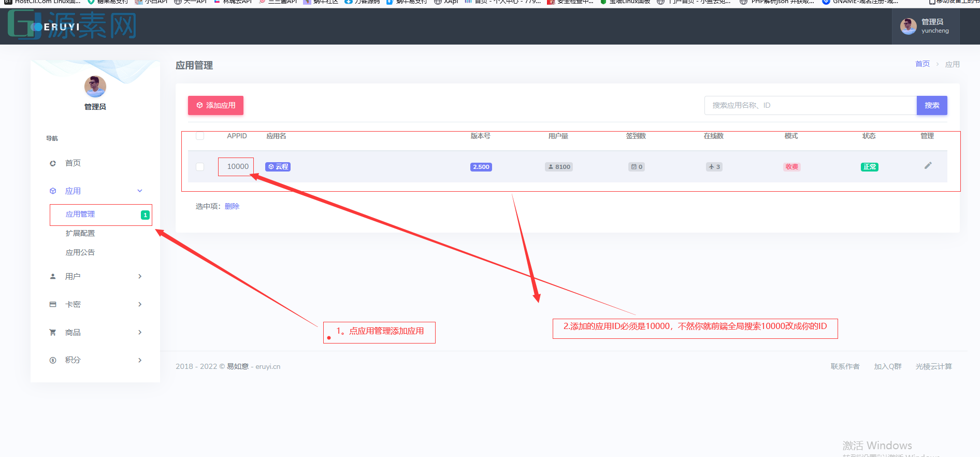Click the 添加应用 button

[x=215, y=106]
